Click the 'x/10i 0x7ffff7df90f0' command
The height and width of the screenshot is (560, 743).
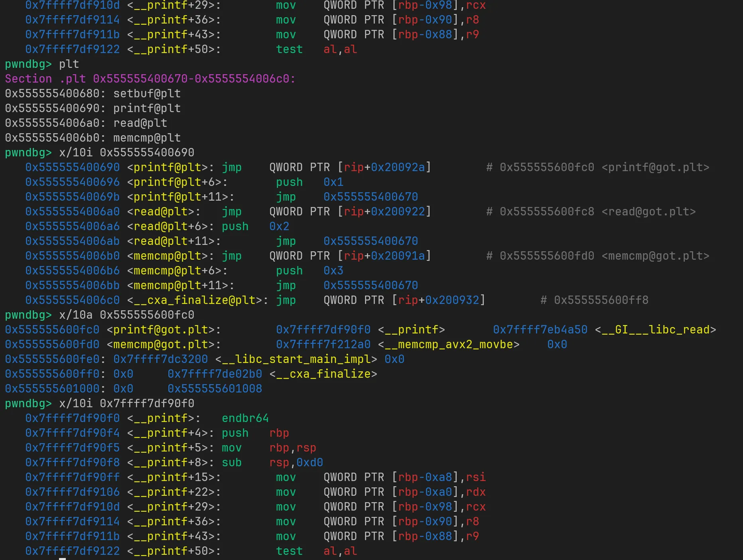pos(126,404)
